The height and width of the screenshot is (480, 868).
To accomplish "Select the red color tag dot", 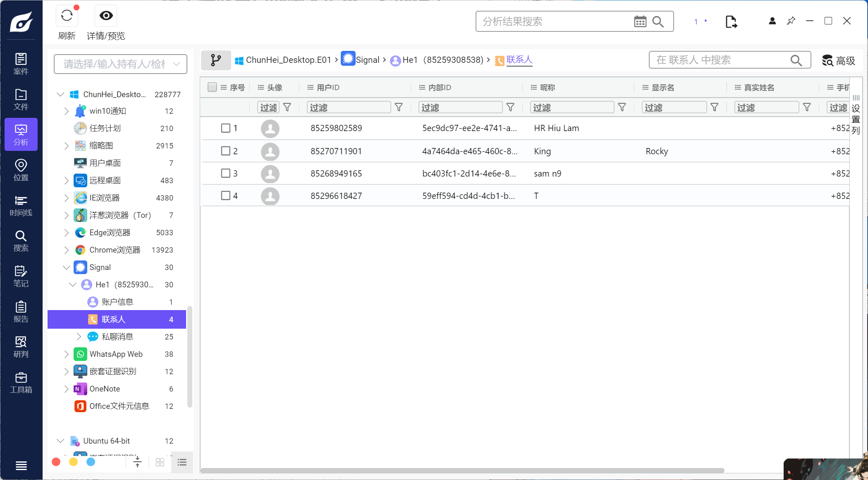I will [x=56, y=462].
